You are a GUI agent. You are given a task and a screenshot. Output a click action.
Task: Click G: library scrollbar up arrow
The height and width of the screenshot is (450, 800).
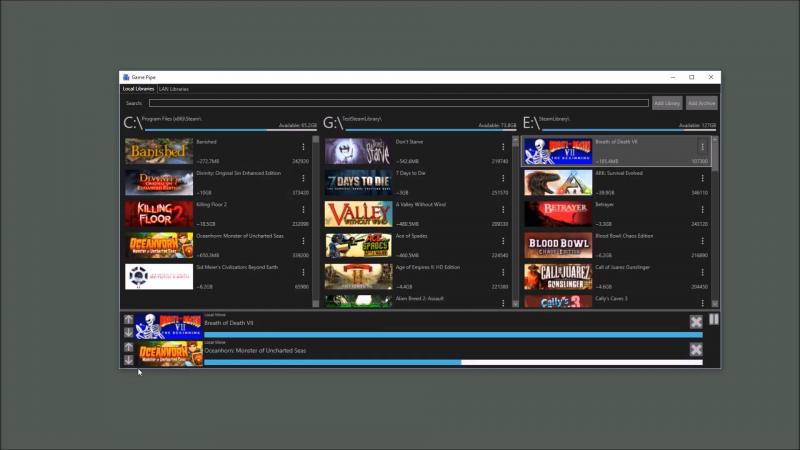point(515,139)
